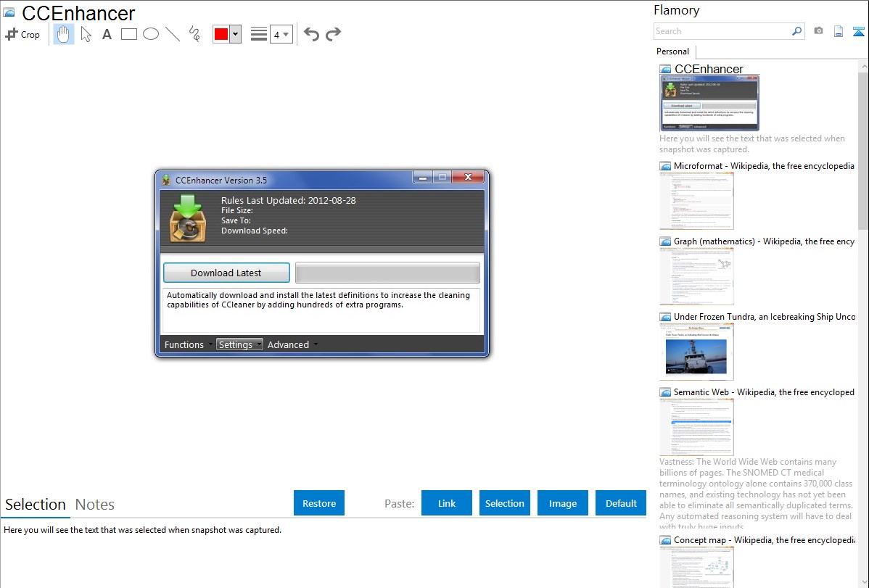Undo the last annotation
The height and width of the screenshot is (588, 869).
[x=311, y=34]
